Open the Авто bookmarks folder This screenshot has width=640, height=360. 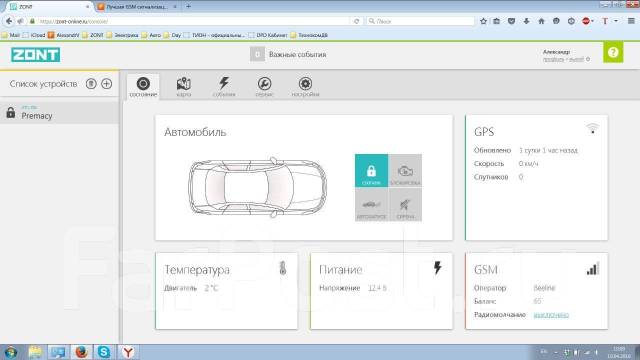click(151, 35)
